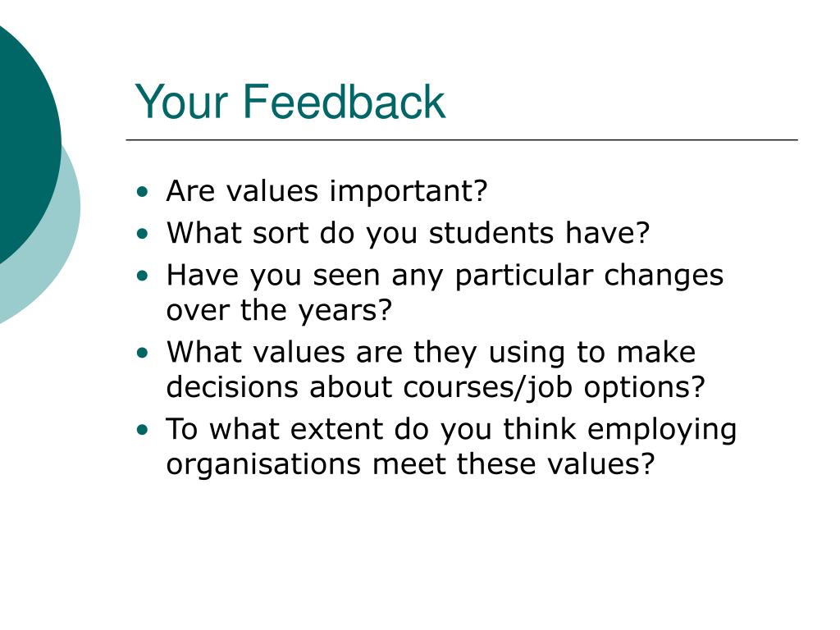Click the word 'employing' in the last bullet
Screen dimensions: 840x630
662,430
